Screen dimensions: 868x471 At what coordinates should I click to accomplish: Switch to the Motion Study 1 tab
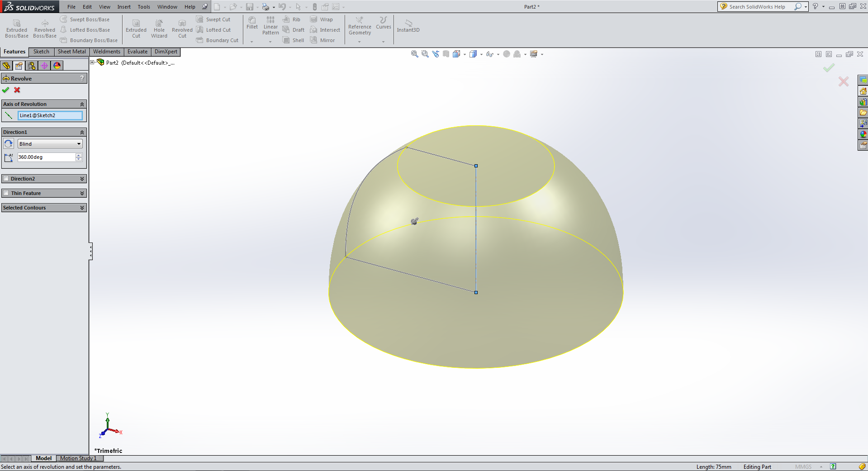click(78, 458)
